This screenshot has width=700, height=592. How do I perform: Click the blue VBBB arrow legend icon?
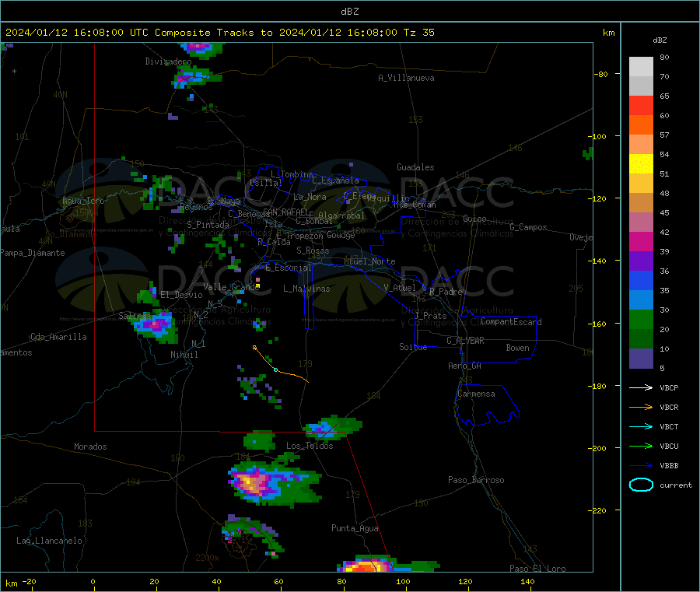(x=641, y=465)
